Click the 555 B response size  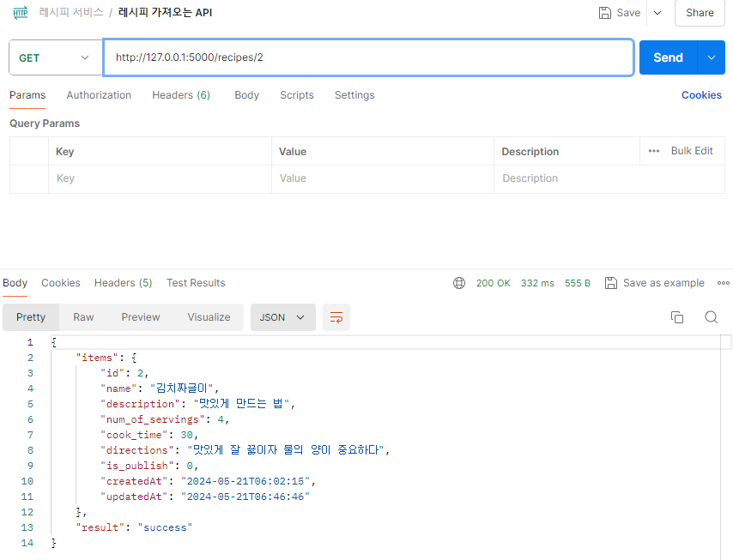tap(578, 283)
